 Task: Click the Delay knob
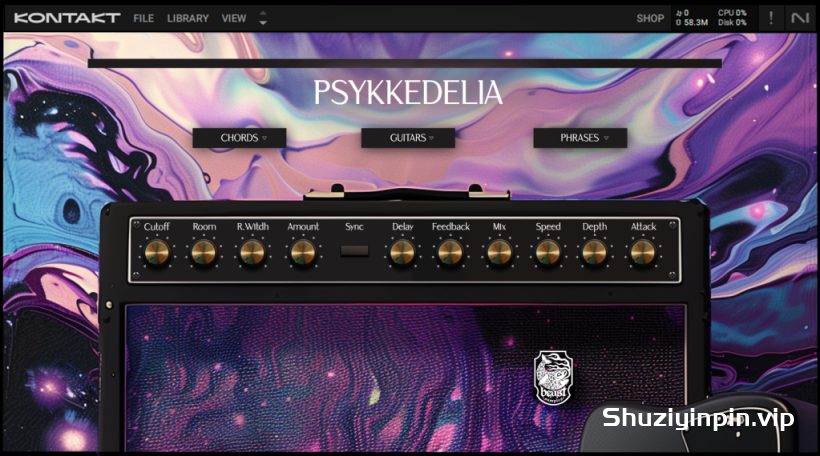tap(402, 253)
